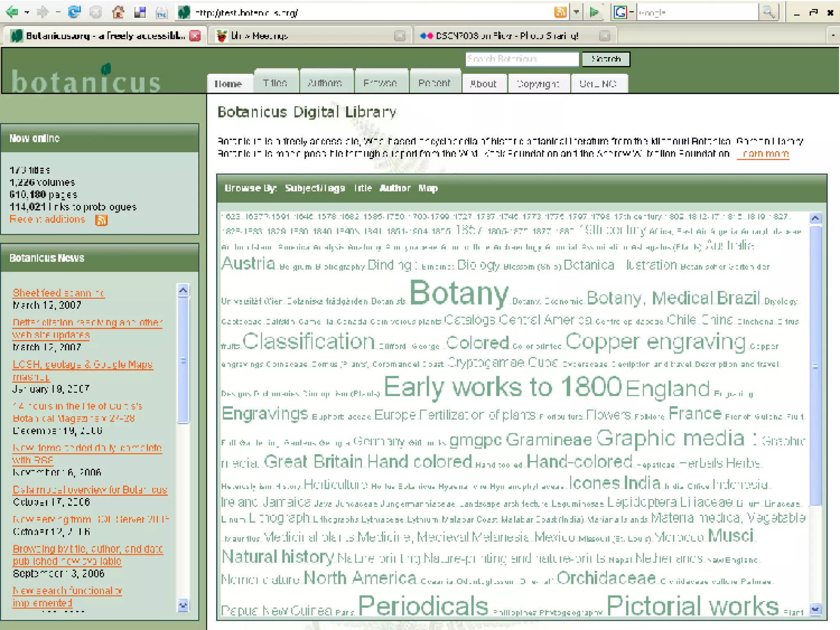Open the Recent additions link
Screen dimensions: 840x630
click(47, 219)
